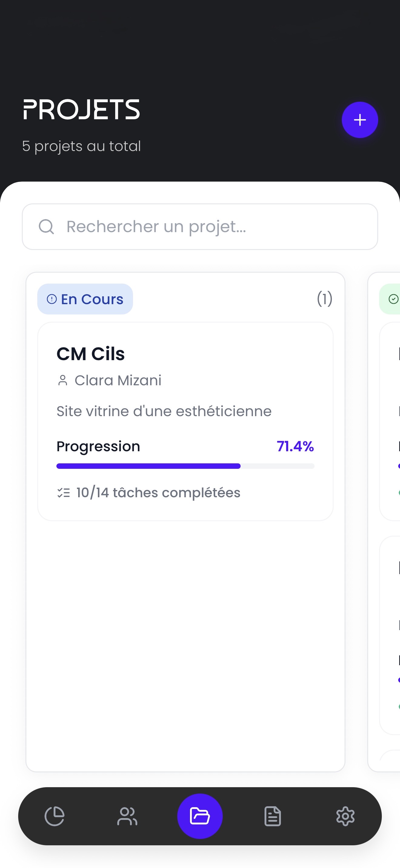This screenshot has width=400, height=868.
Task: Click the 71.4% progression value
Action: (295, 446)
